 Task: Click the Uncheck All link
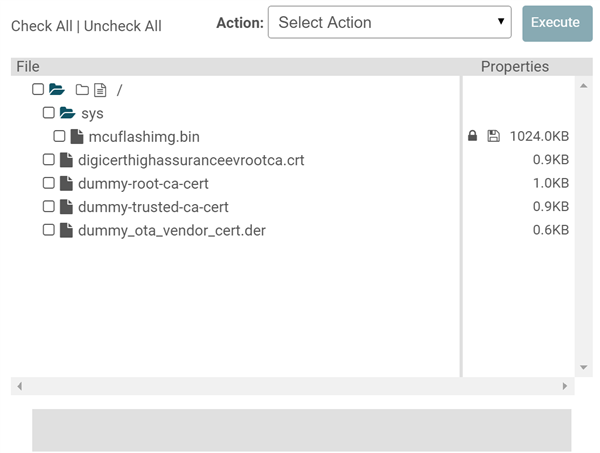tap(122, 26)
